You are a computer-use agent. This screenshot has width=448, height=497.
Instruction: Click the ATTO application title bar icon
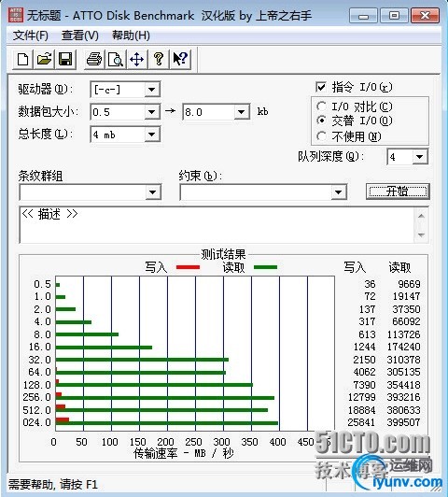click(16, 15)
